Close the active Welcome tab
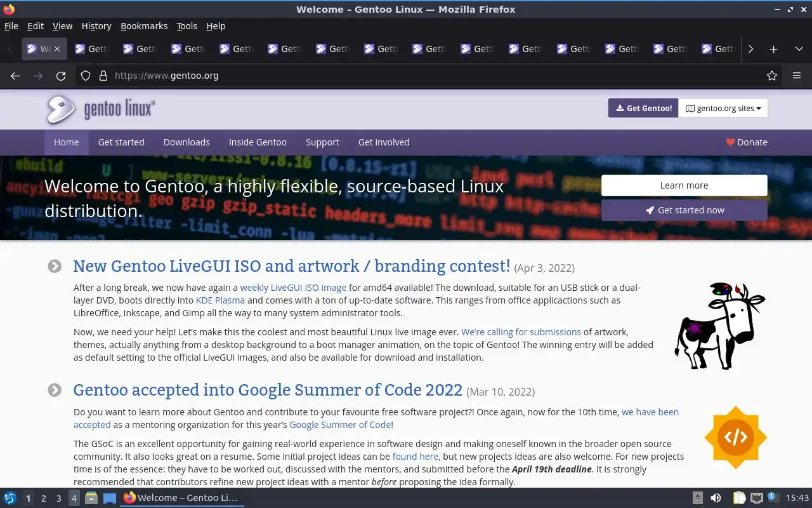Viewport: 812px width, 508px height. (x=56, y=49)
